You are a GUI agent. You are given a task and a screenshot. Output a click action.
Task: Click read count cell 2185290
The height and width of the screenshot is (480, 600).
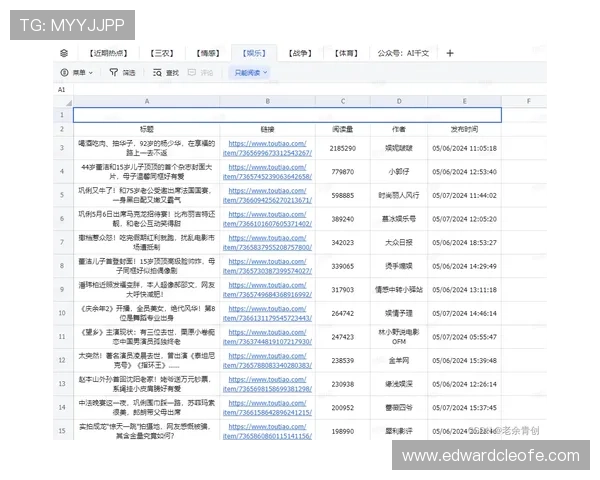coord(343,148)
